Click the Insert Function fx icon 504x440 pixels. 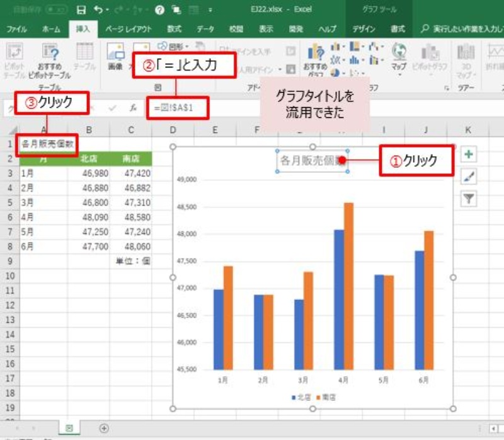coord(133,108)
